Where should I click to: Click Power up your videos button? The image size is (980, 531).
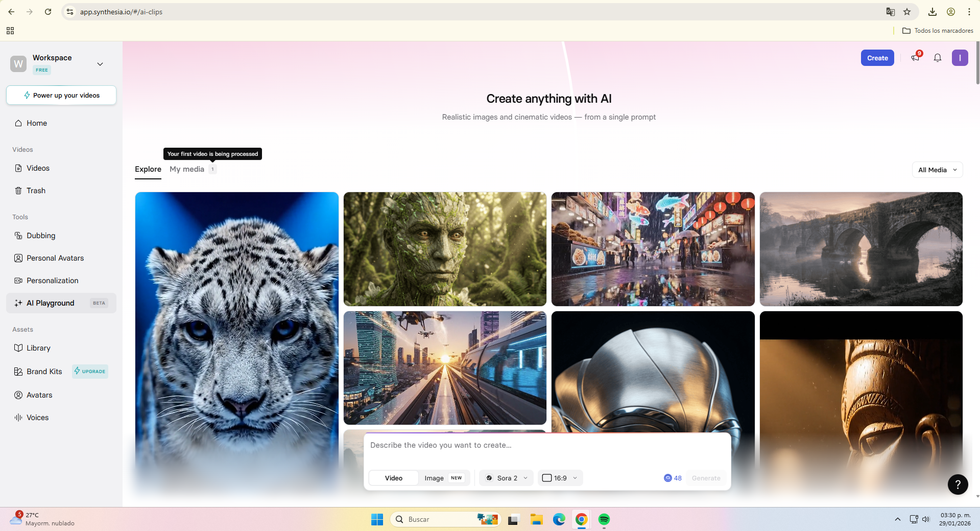click(x=61, y=95)
